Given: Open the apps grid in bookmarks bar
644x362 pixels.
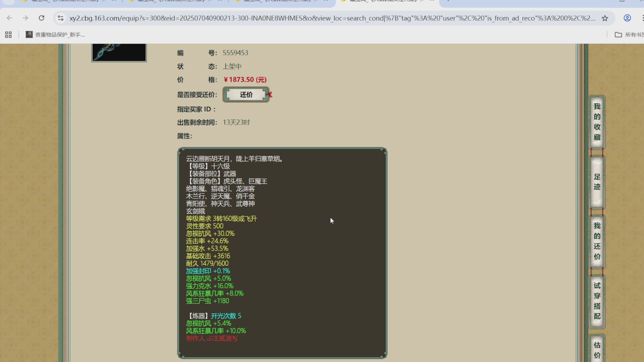Looking at the screenshot, I should pos(8,35).
